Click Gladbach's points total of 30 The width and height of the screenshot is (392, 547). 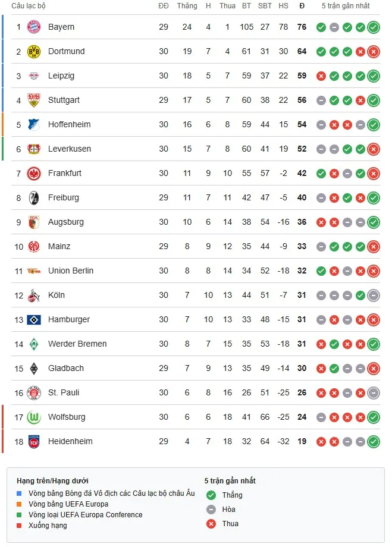click(x=302, y=368)
